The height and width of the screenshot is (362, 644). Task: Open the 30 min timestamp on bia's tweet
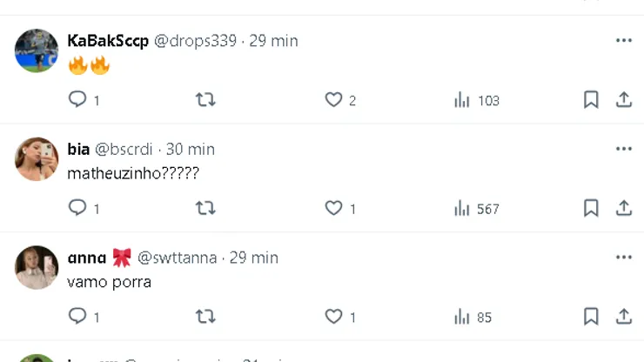(x=191, y=149)
